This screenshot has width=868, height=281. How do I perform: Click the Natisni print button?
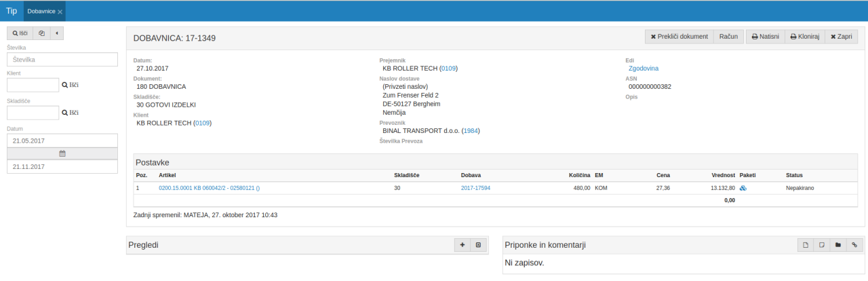[x=764, y=37]
